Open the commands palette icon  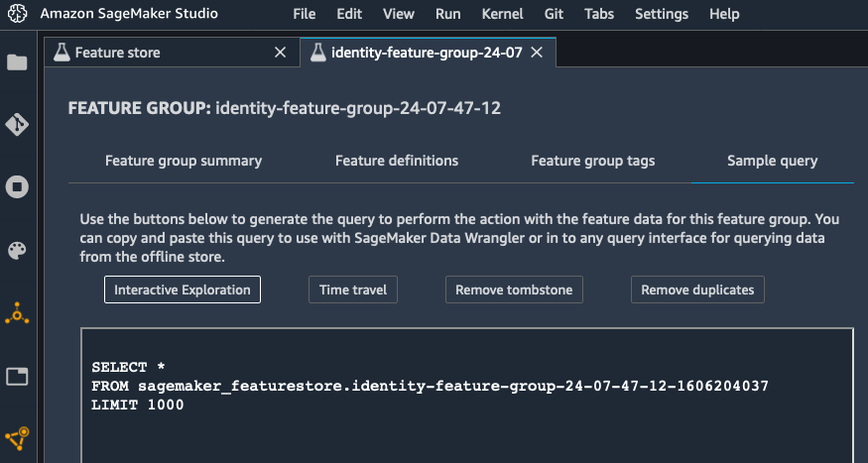[17, 251]
